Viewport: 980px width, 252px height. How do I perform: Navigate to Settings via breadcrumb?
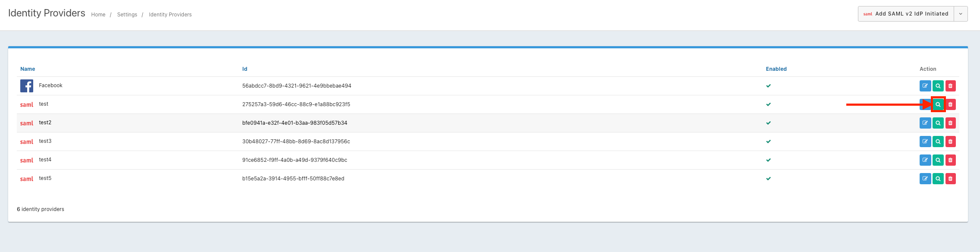pyautogui.click(x=127, y=14)
